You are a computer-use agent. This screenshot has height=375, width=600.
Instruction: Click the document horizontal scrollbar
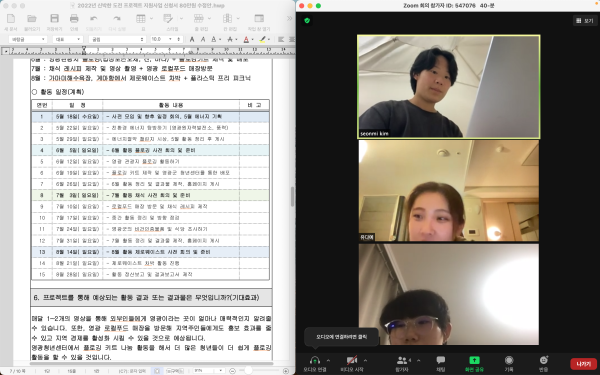[x=151, y=363]
